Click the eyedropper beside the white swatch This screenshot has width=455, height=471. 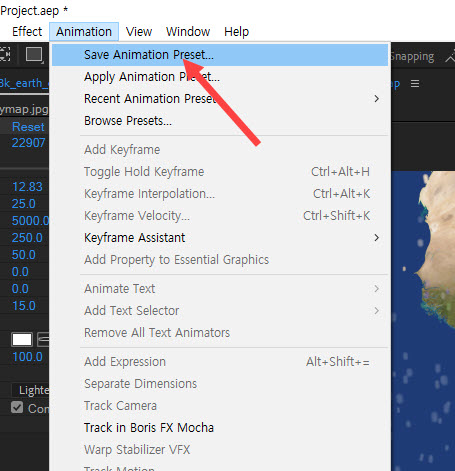point(43,340)
